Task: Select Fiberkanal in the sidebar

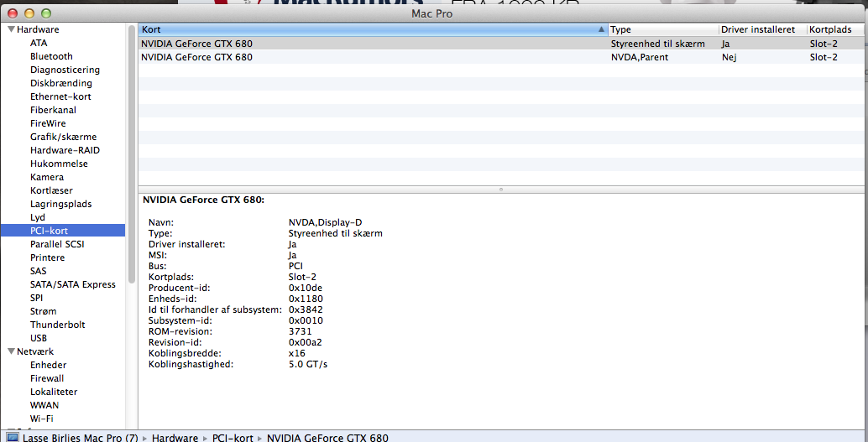Action: point(53,110)
